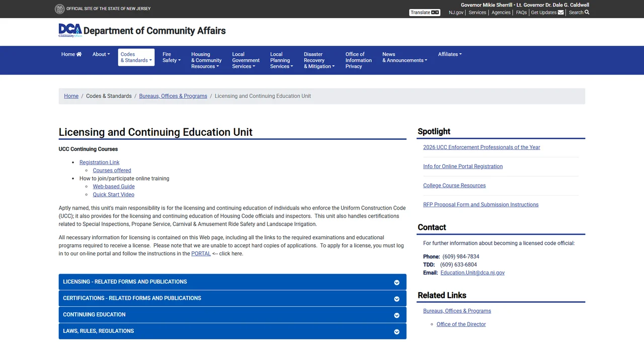The height and width of the screenshot is (362, 644).
Task: Open the Registration Link
Action: [100, 162]
